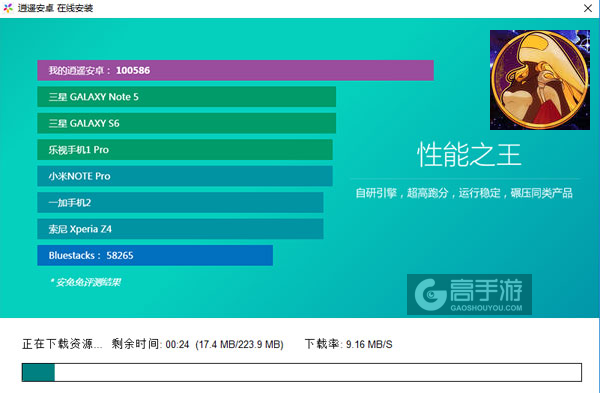Select the 我的逍遥安卓 100586 score bar
This screenshot has width=600, height=393.
point(235,70)
